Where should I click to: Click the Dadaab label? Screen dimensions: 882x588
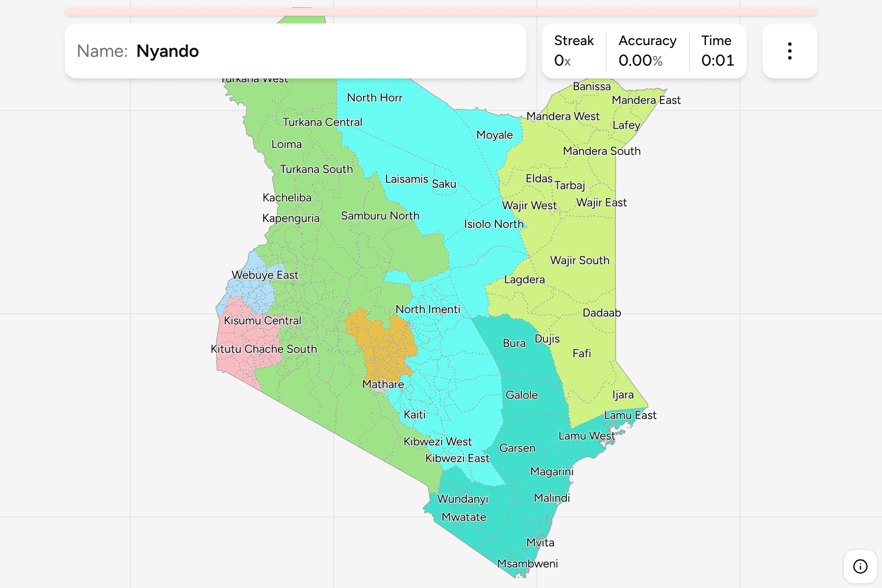click(602, 313)
